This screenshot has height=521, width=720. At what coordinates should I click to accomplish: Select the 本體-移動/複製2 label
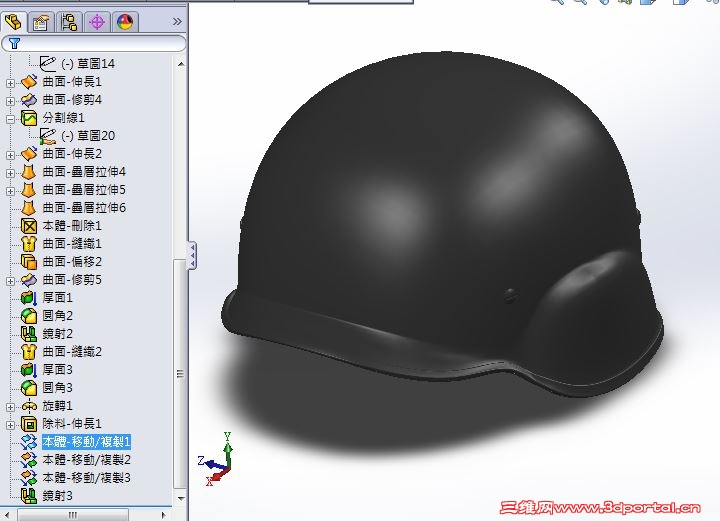[87, 459]
